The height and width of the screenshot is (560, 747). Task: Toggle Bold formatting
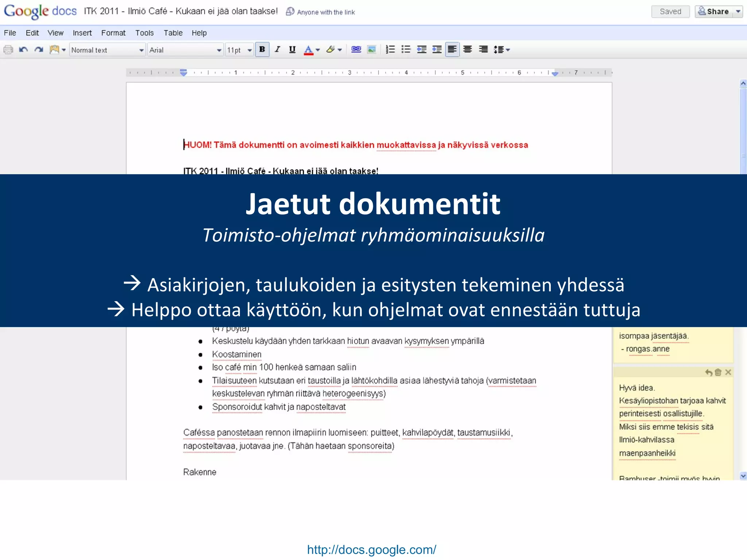262,50
